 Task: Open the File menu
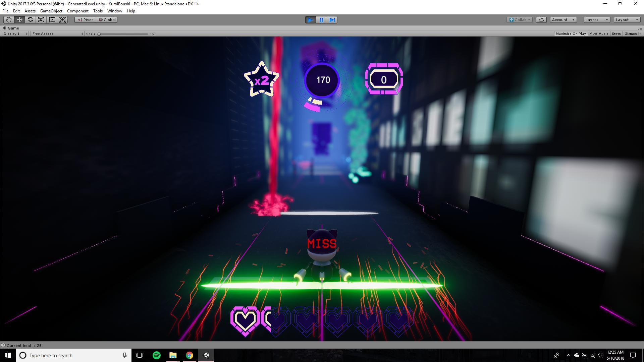pyautogui.click(x=5, y=11)
